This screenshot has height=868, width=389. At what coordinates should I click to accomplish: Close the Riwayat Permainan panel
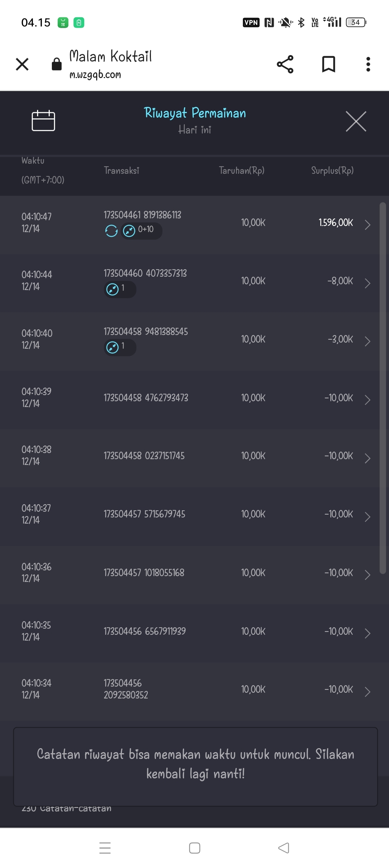coord(356,122)
